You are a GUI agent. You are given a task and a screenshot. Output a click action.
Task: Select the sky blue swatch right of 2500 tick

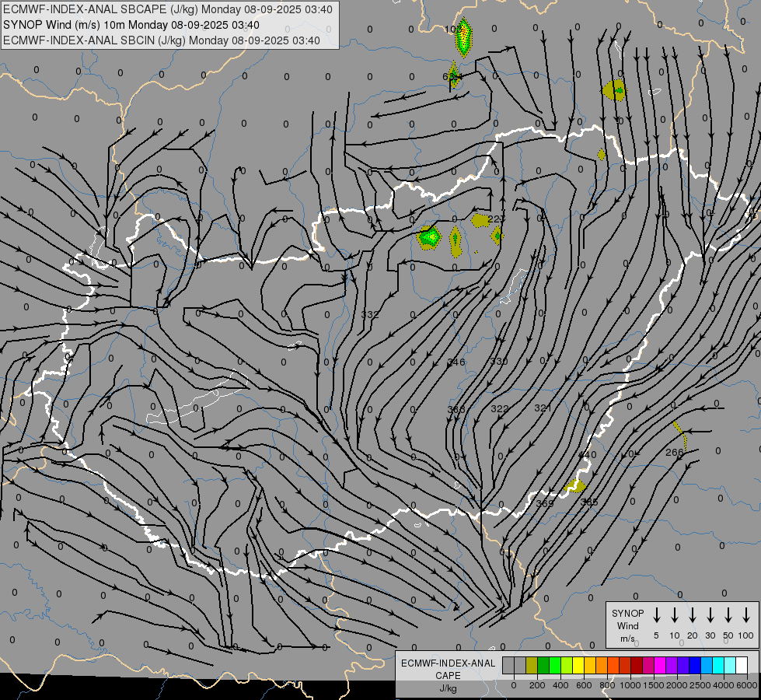pyautogui.click(x=706, y=665)
